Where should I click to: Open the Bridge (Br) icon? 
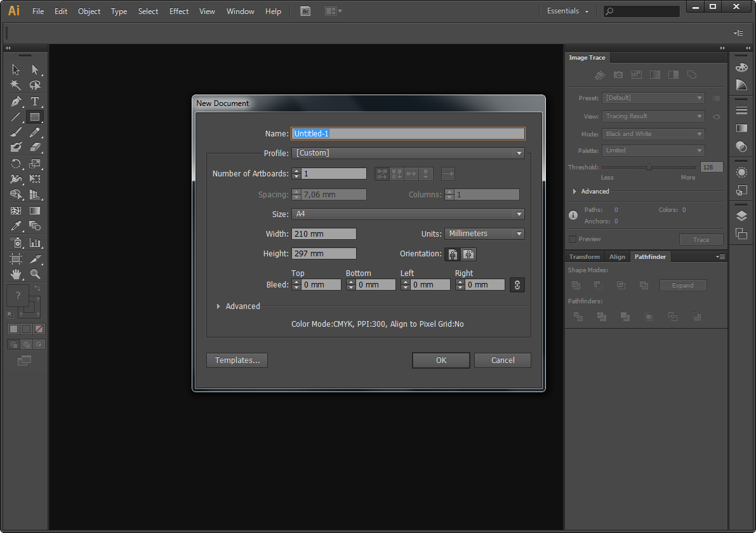(305, 11)
